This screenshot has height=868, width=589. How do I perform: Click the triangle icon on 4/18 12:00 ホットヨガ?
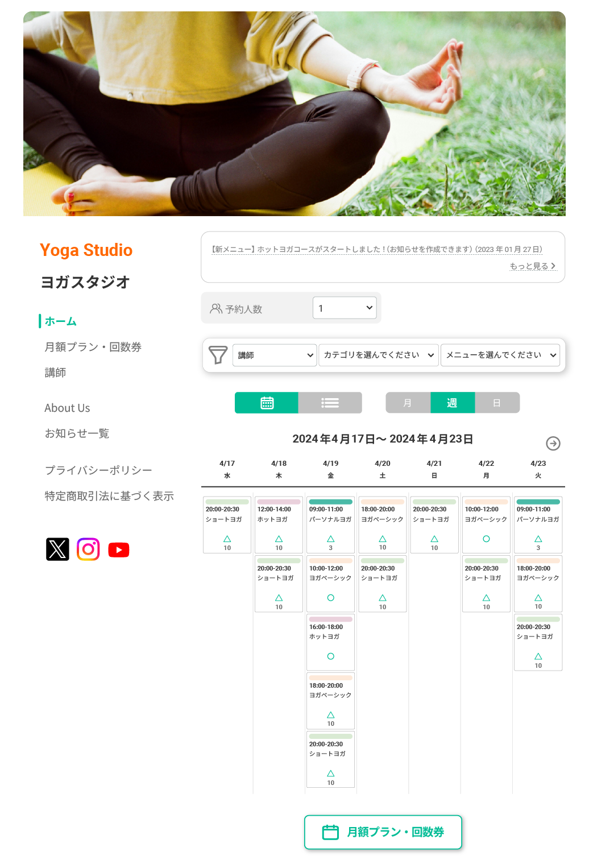click(279, 539)
